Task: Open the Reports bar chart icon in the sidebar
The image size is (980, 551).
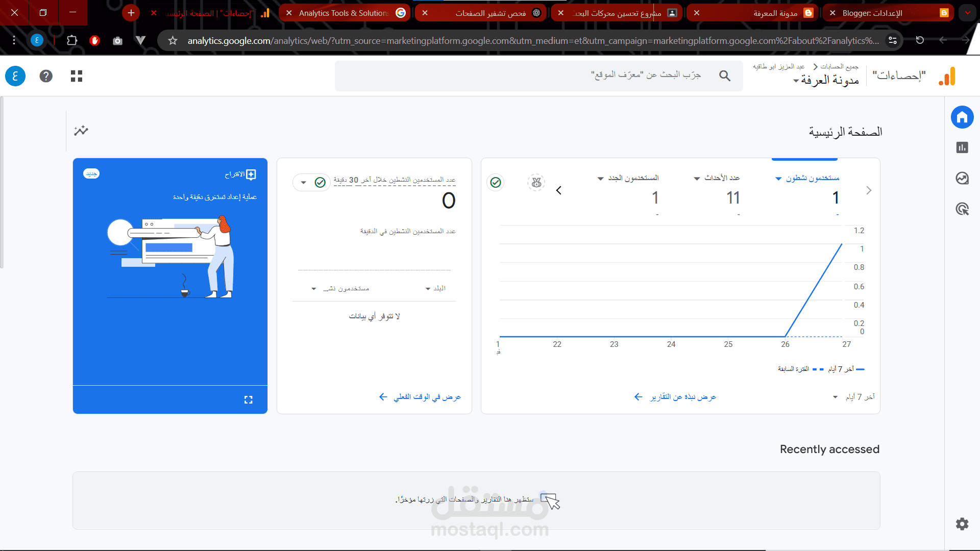Action: click(962, 148)
